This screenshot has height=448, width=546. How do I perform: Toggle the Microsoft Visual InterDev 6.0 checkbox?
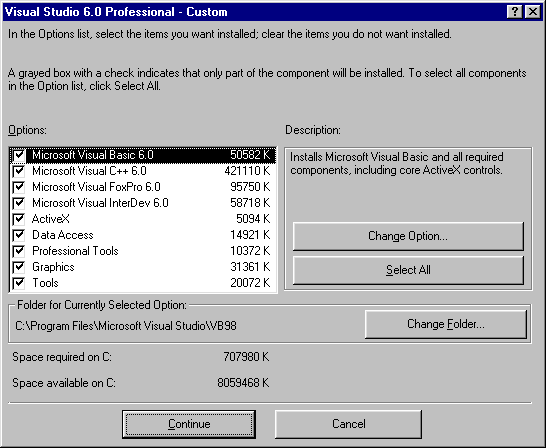coord(18,203)
